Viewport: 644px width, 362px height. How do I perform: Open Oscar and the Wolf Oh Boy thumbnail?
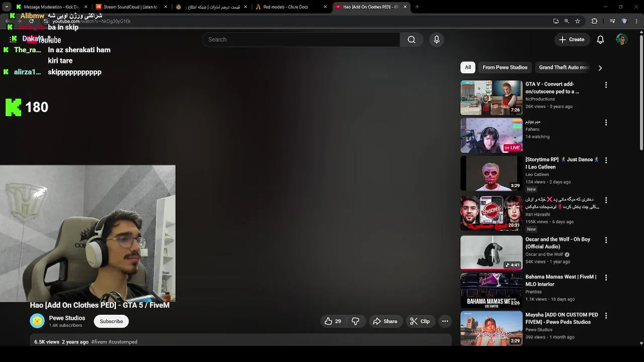point(492,253)
